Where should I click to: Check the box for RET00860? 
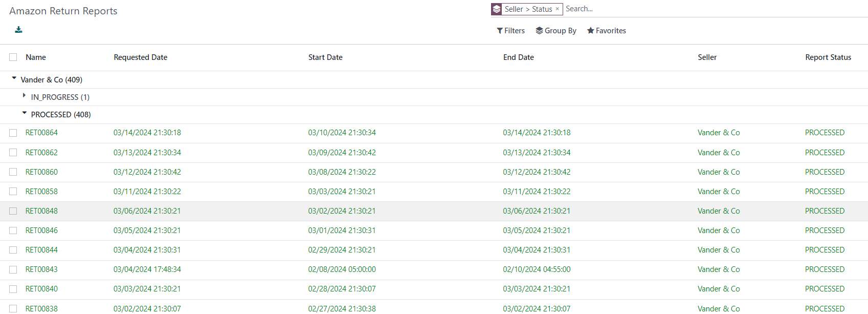pos(13,172)
